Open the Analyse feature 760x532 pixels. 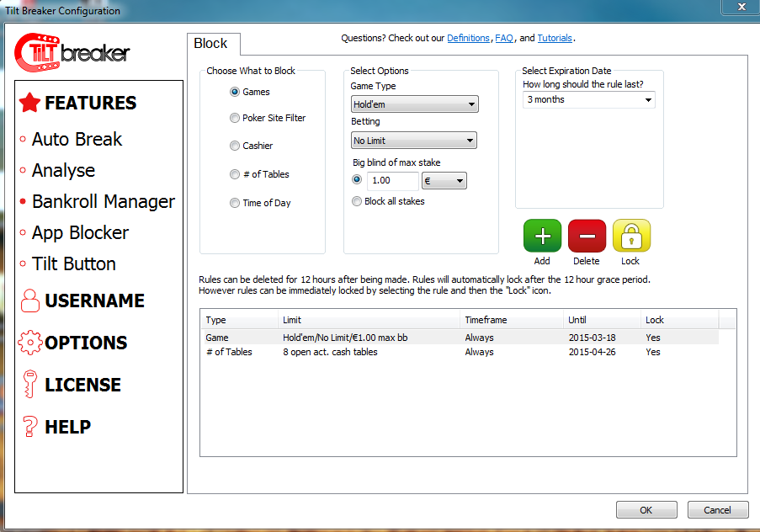coord(63,171)
